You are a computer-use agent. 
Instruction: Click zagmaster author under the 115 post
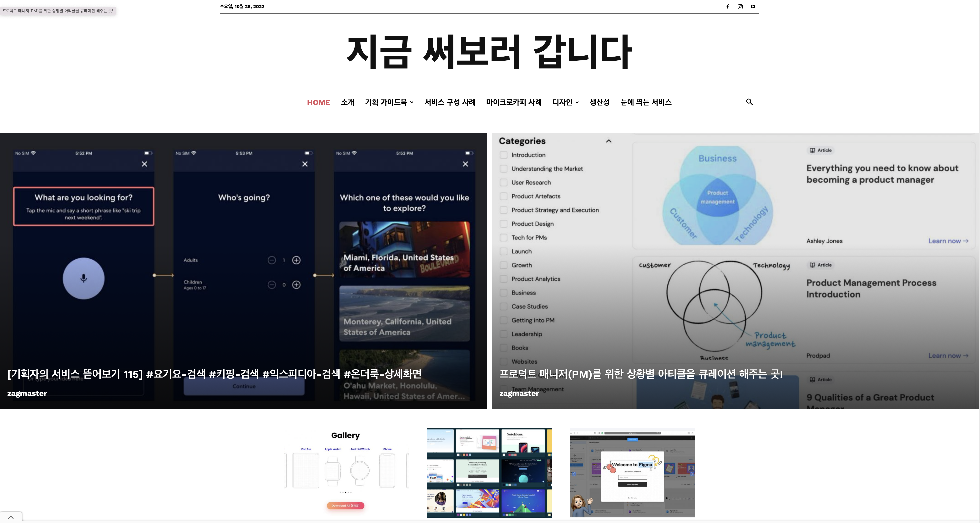pyautogui.click(x=27, y=393)
